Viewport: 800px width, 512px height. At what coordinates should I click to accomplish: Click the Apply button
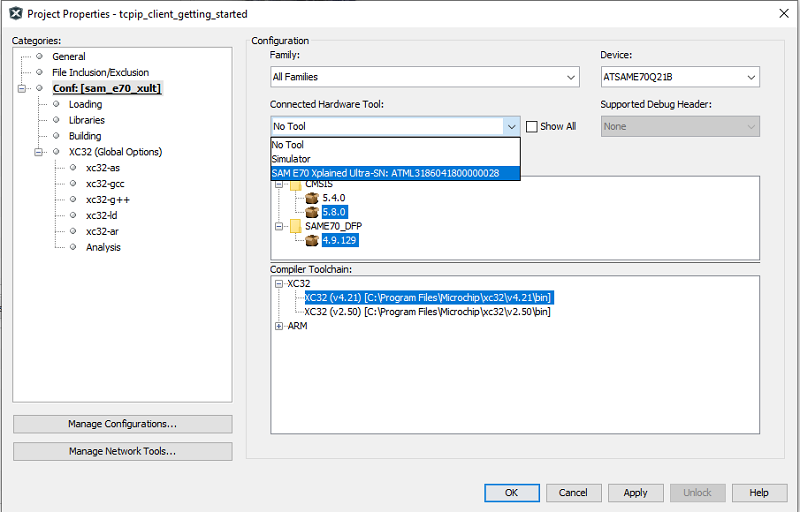635,493
